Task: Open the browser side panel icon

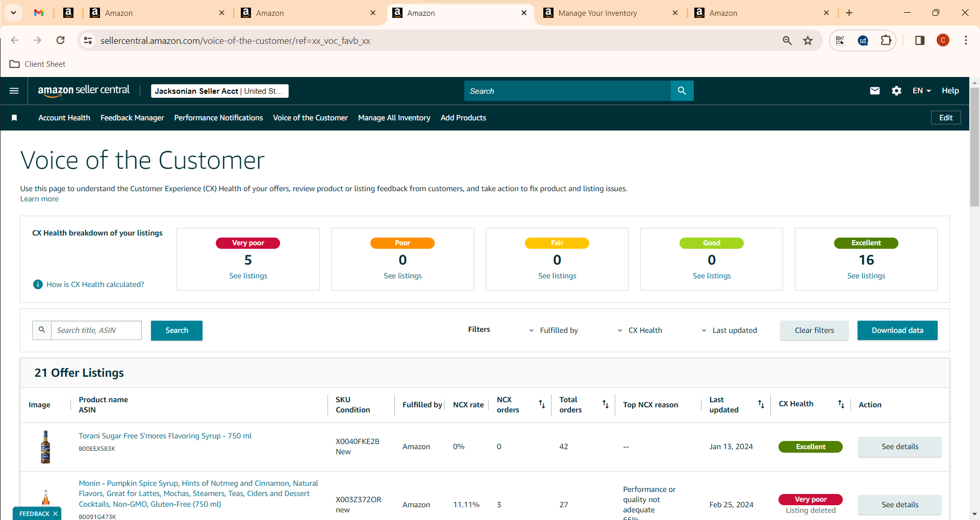Action: tap(920, 40)
